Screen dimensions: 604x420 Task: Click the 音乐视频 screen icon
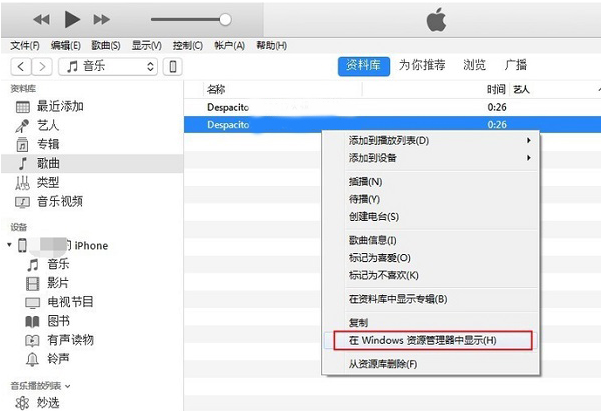[22, 202]
